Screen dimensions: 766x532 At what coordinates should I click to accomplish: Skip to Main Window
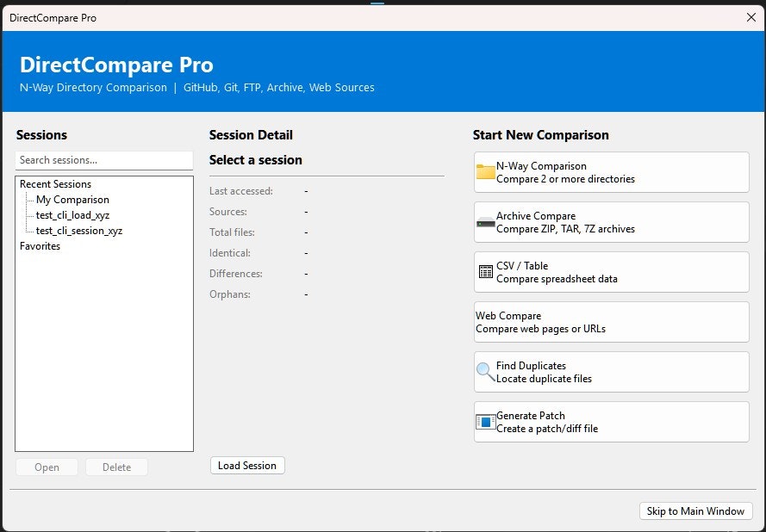(695, 511)
